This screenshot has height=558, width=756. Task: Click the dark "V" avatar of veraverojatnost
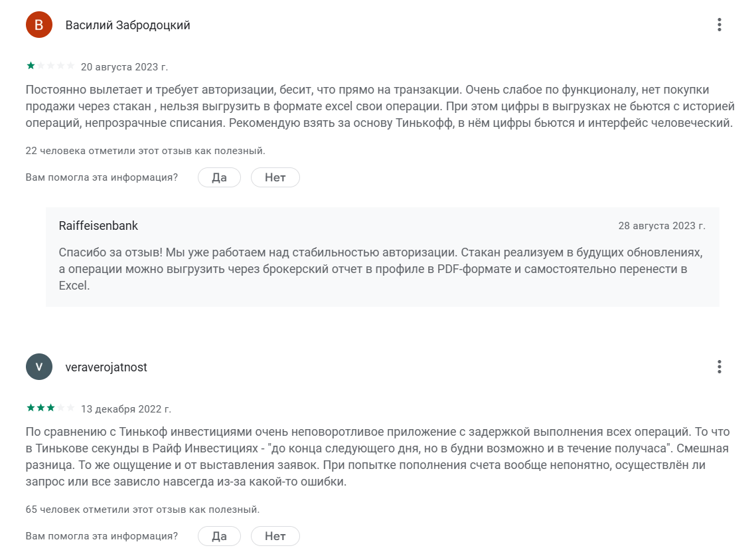coord(39,367)
